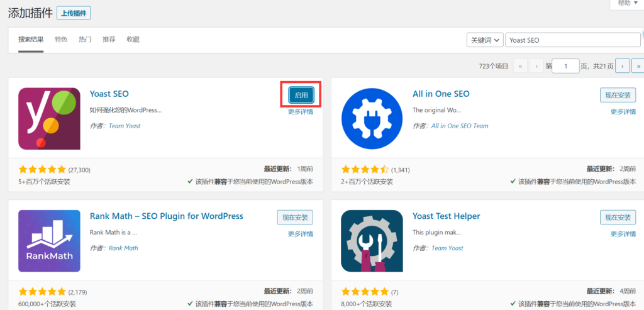644x310 pixels.
Task: Click the Rank Math star rating
Action: coord(42,292)
